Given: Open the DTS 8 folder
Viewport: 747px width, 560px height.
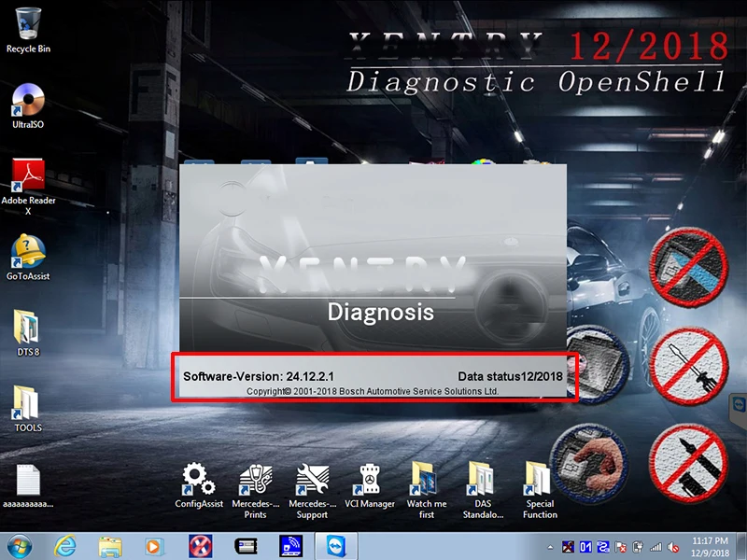Looking at the screenshot, I should tap(28, 333).
